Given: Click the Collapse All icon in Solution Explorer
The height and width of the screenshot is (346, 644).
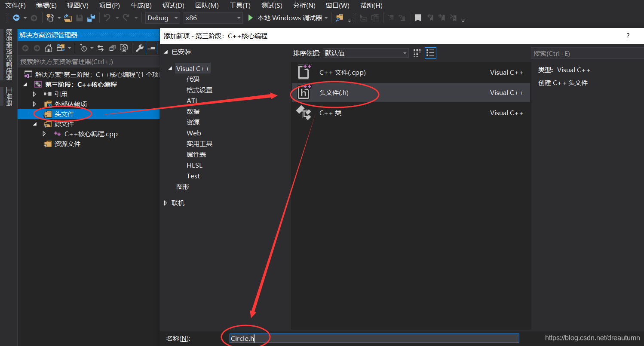Looking at the screenshot, I should point(112,48).
